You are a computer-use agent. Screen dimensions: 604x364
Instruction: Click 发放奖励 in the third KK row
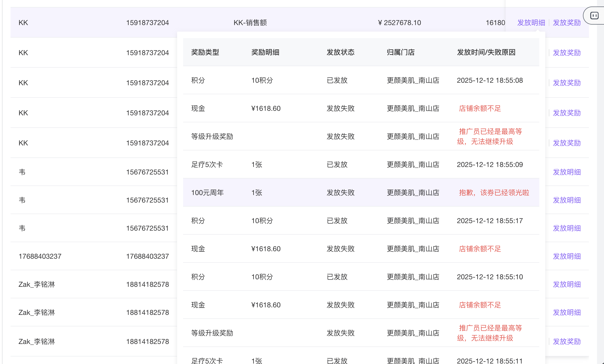[x=567, y=83]
